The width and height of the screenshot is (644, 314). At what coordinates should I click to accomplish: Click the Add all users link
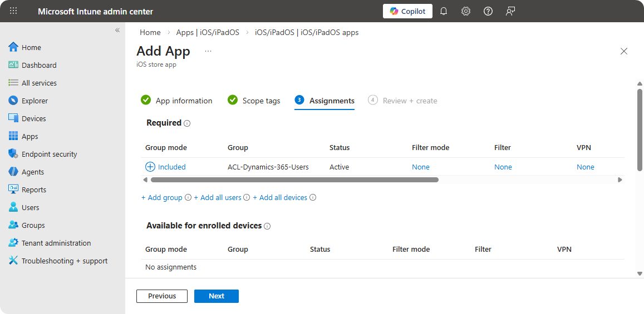coord(220,197)
